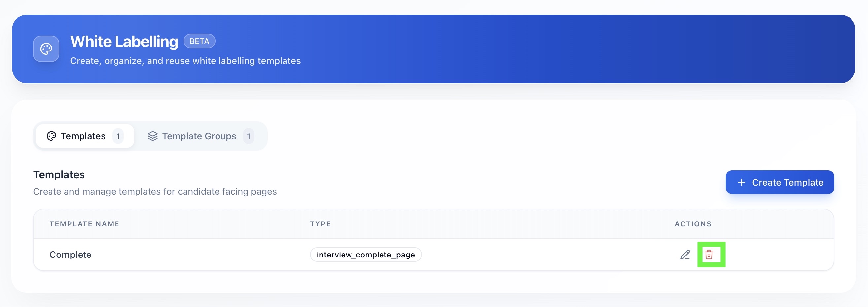868x307 pixels.
Task: Click the layers icon on Template Groups tab
Action: (x=152, y=136)
